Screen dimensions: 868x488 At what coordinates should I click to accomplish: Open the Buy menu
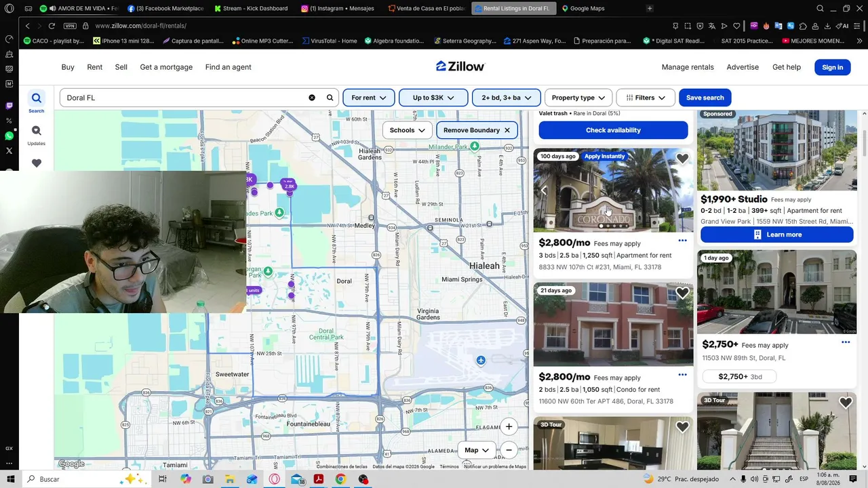click(68, 67)
